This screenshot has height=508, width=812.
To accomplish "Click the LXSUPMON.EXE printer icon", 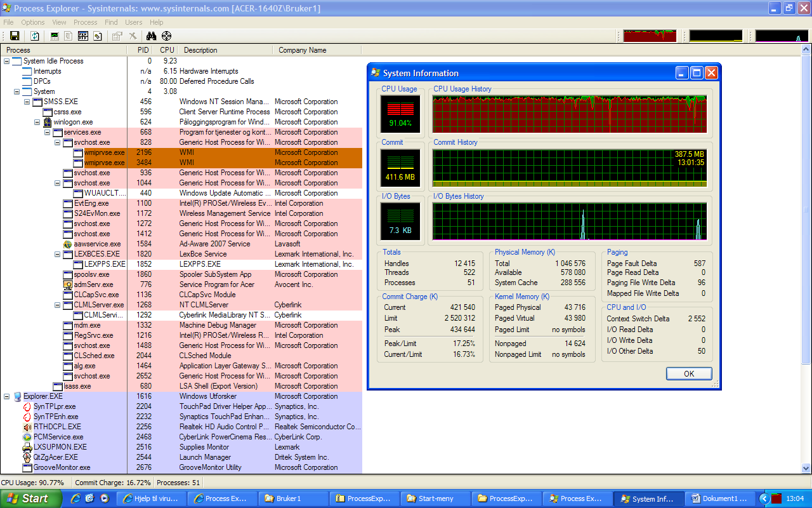I will (x=27, y=447).
